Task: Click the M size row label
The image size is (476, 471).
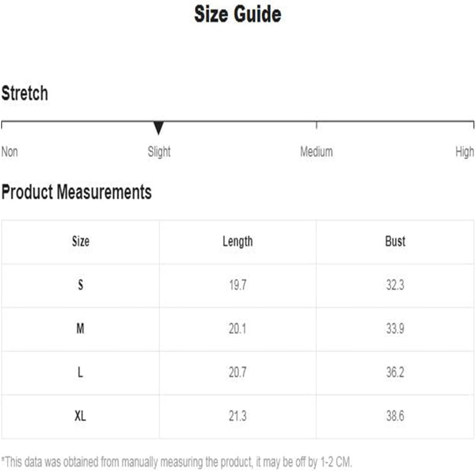Action: [x=80, y=329]
